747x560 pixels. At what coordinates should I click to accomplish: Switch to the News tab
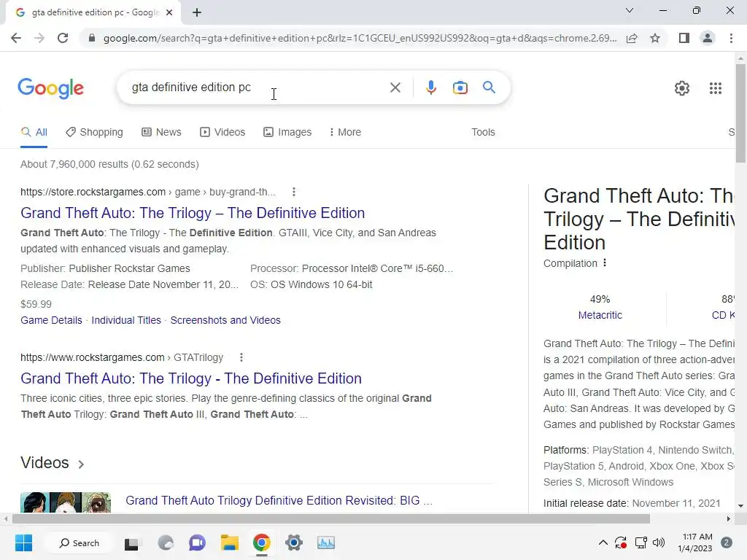161,133
